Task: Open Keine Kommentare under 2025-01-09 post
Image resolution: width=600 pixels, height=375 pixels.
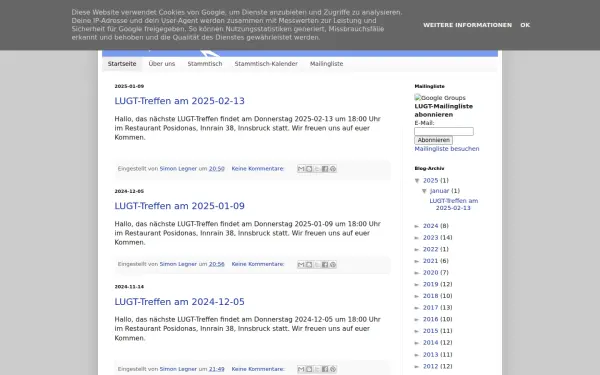Action: coord(258,264)
